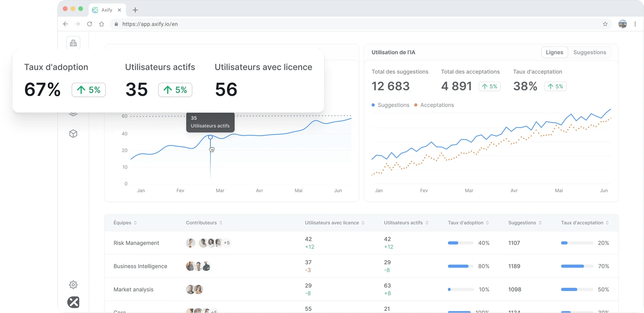This screenshot has height=313, width=644.
Task: Switch AI usage view to Suggestions
Action: [590, 52]
